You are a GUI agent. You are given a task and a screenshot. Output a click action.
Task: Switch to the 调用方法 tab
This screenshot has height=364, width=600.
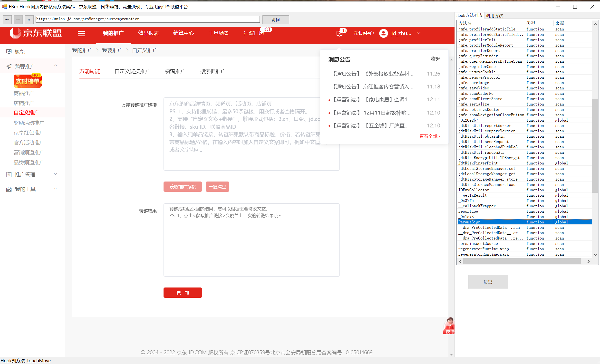tap(494, 16)
